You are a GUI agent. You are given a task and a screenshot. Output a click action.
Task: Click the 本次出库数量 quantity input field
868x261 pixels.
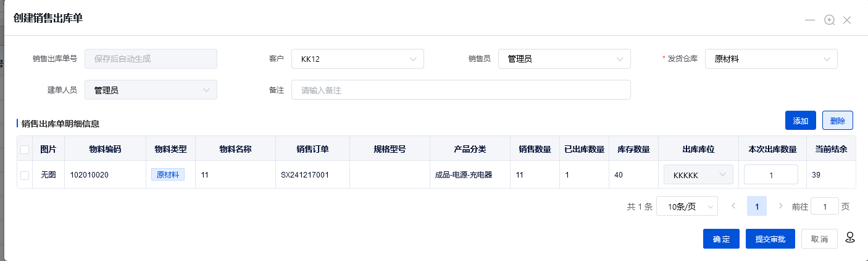[x=771, y=175]
